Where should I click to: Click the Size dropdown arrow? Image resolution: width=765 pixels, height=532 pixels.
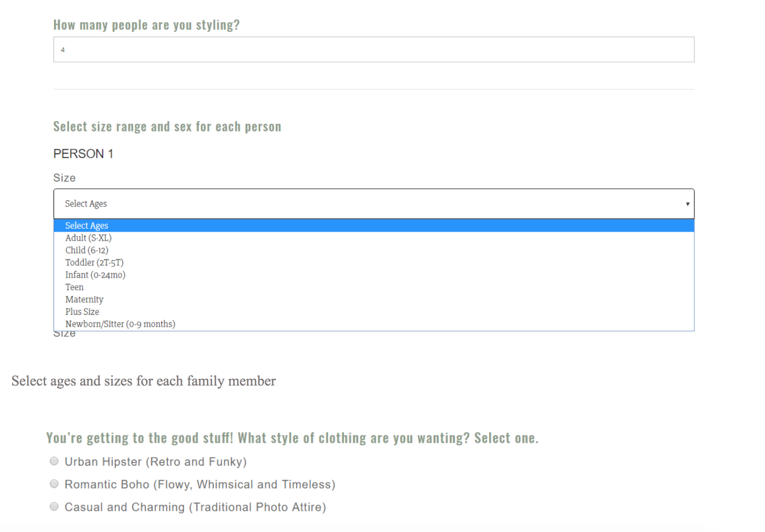[x=687, y=204]
